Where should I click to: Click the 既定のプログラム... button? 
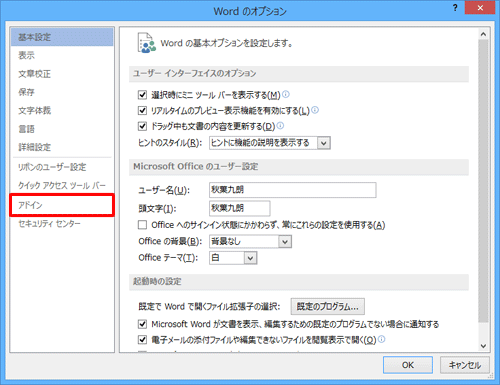click(328, 306)
